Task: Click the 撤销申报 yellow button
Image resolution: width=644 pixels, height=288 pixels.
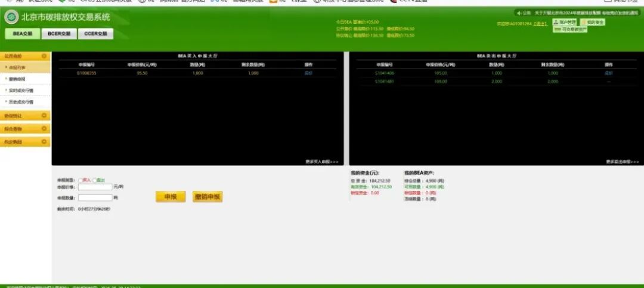Action: [x=208, y=197]
